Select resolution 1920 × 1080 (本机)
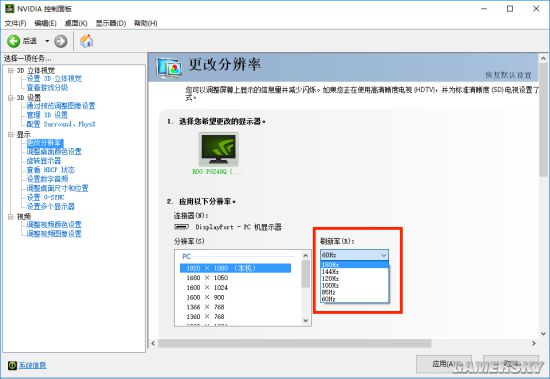 pyautogui.click(x=235, y=268)
